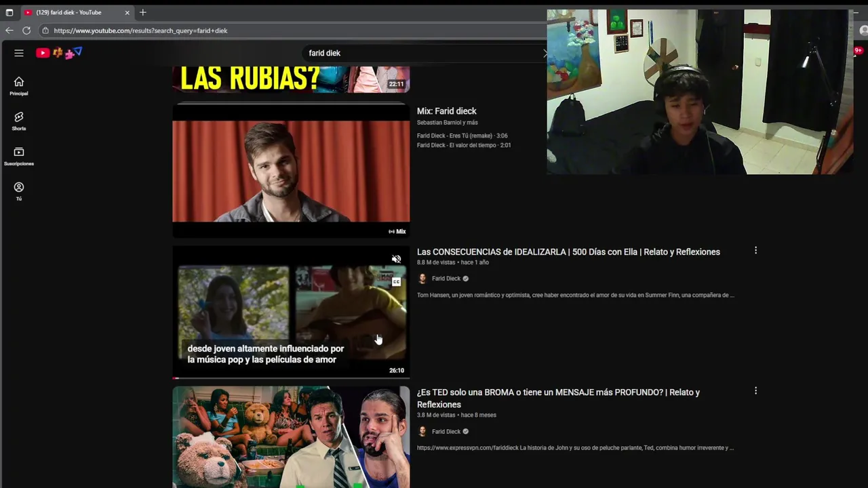Click the site info lock icon

coord(45,30)
